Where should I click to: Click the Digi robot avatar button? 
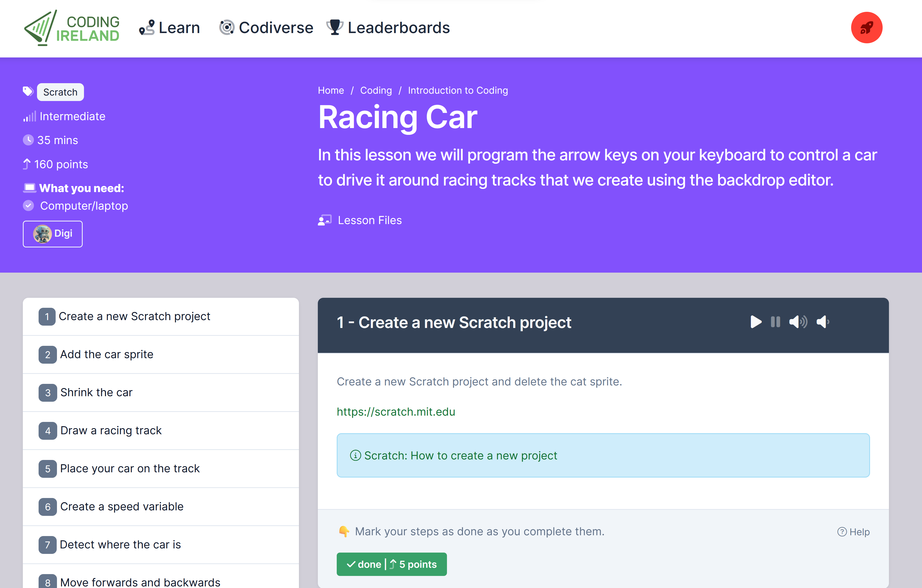pos(53,234)
